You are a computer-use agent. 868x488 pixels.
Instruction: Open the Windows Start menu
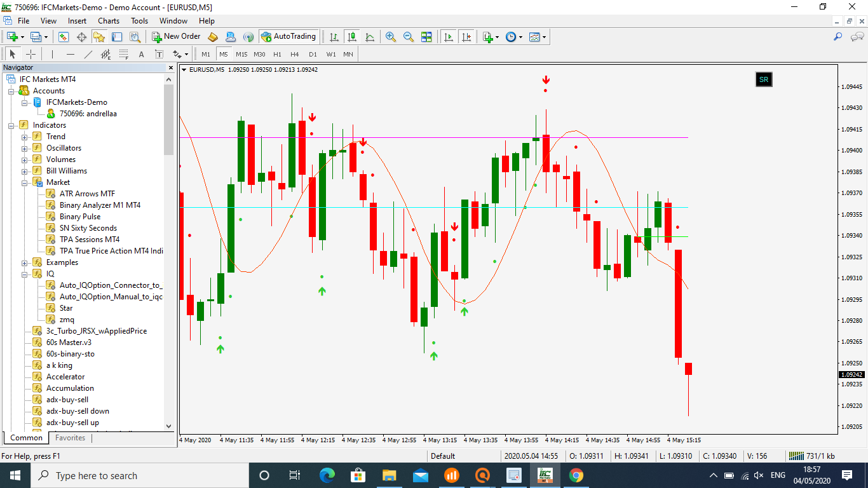coord(15,475)
